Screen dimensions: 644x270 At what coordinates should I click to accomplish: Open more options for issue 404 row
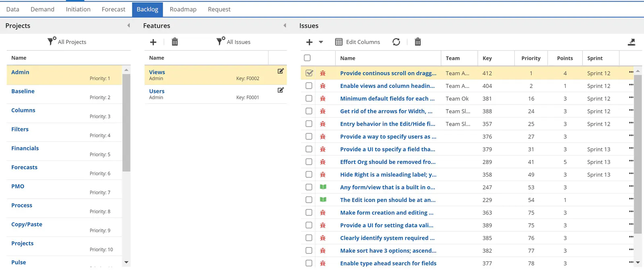(631, 85)
